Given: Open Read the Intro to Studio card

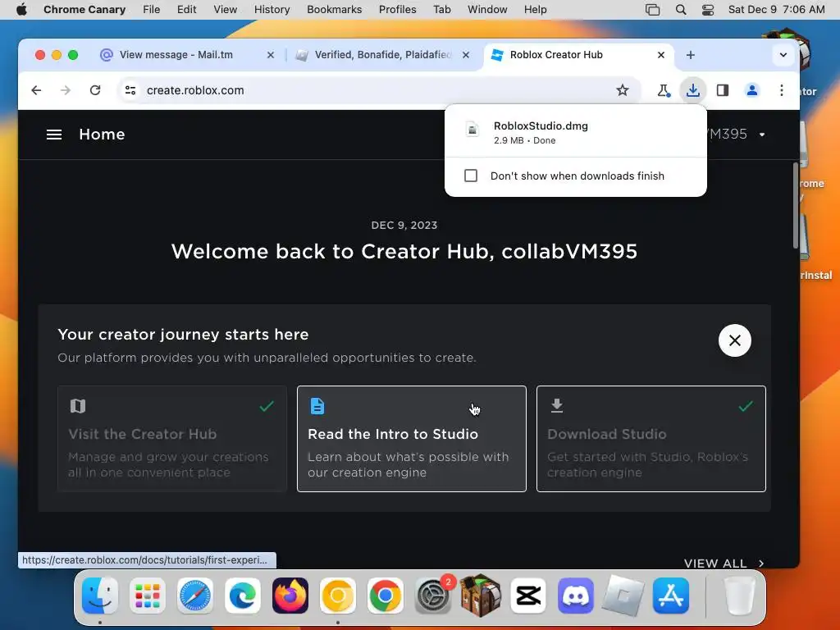Looking at the screenshot, I should click(x=412, y=439).
